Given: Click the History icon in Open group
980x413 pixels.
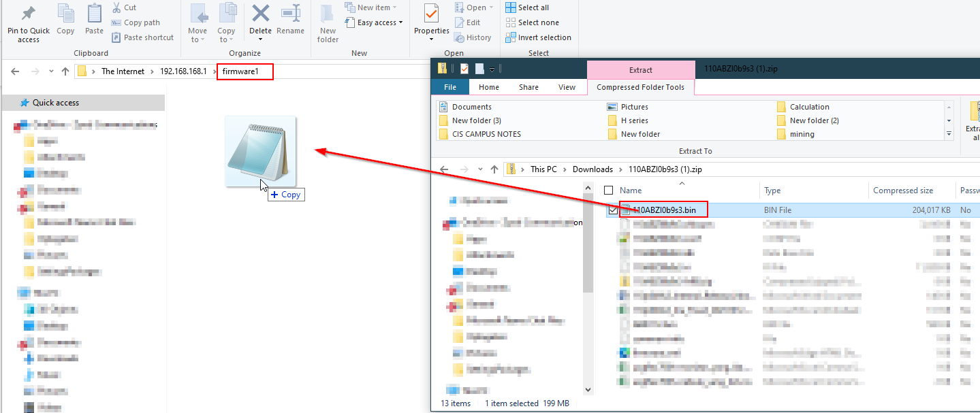Looking at the screenshot, I should click(x=460, y=37).
